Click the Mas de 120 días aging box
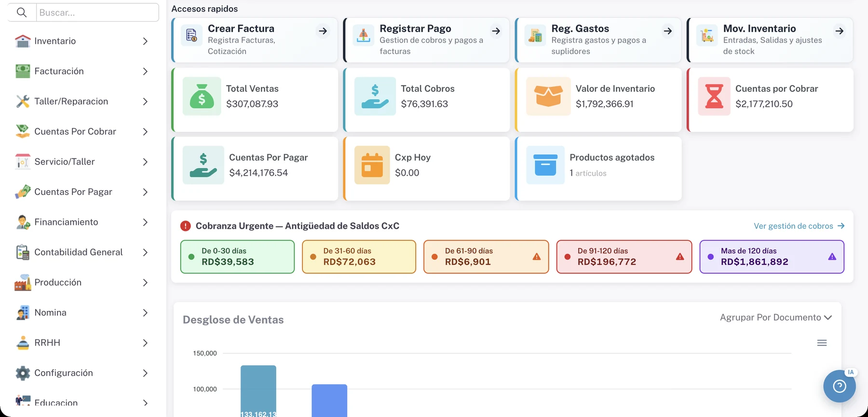Screen dimensions: 868x417 tap(772, 257)
